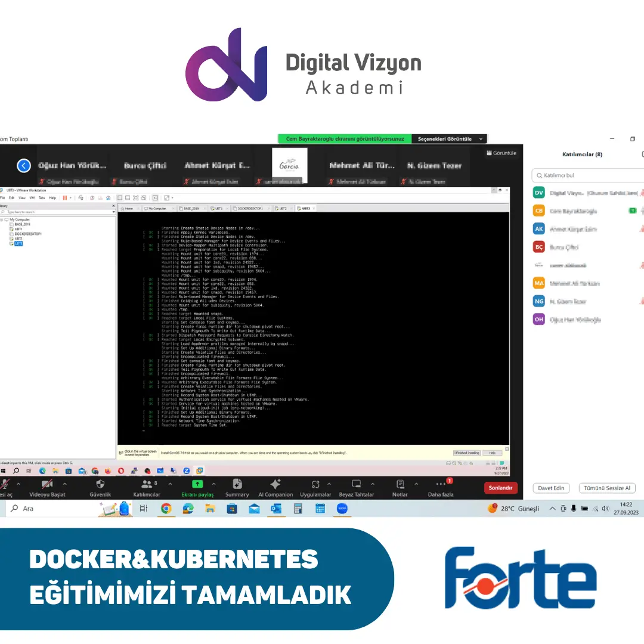
Task: Click the Garcia participant thumbnail
Action: tap(290, 166)
